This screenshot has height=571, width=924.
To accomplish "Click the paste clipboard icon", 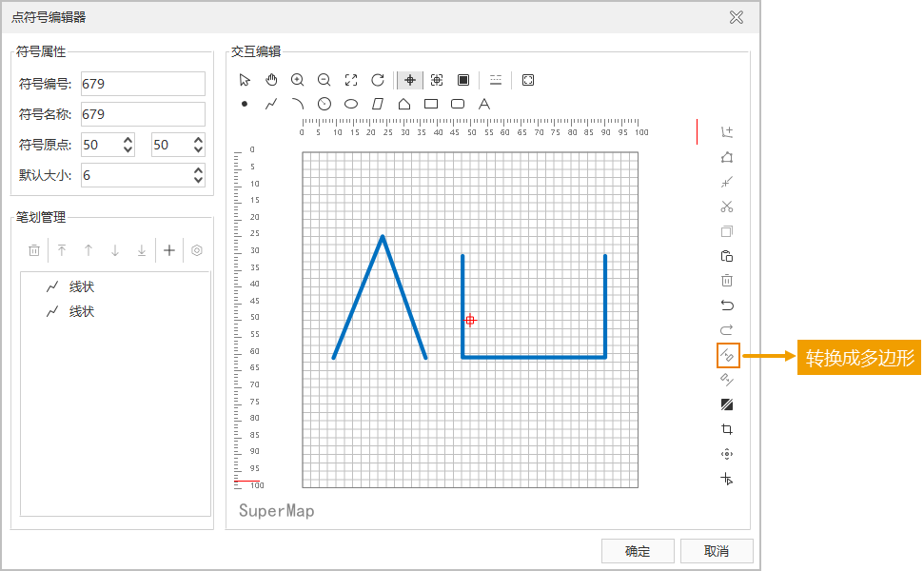I will tap(727, 256).
